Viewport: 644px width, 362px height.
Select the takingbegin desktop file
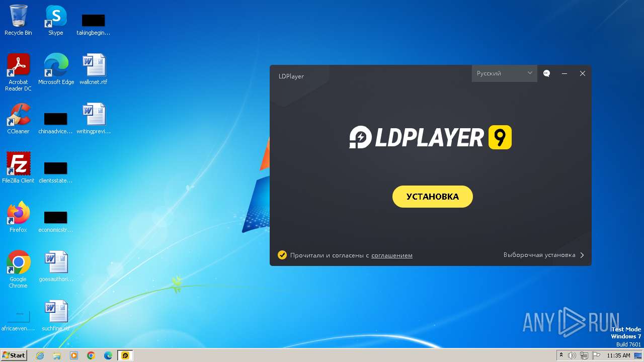tap(93, 24)
